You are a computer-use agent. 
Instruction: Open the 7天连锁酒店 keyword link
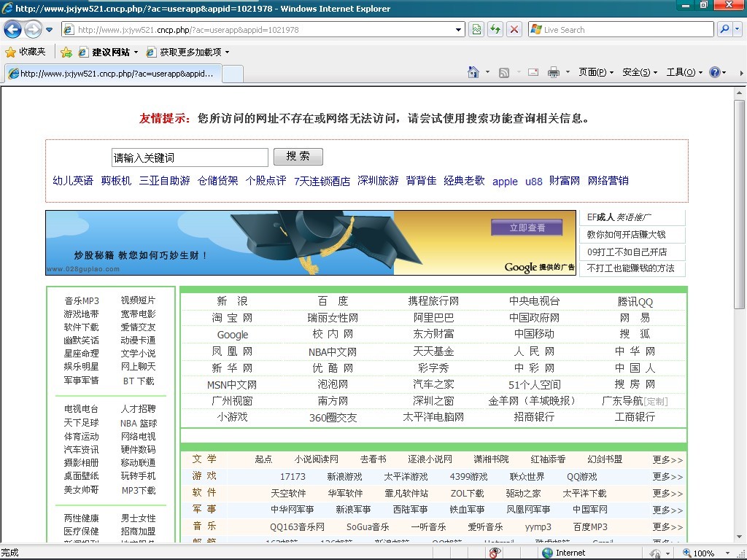coord(322,181)
